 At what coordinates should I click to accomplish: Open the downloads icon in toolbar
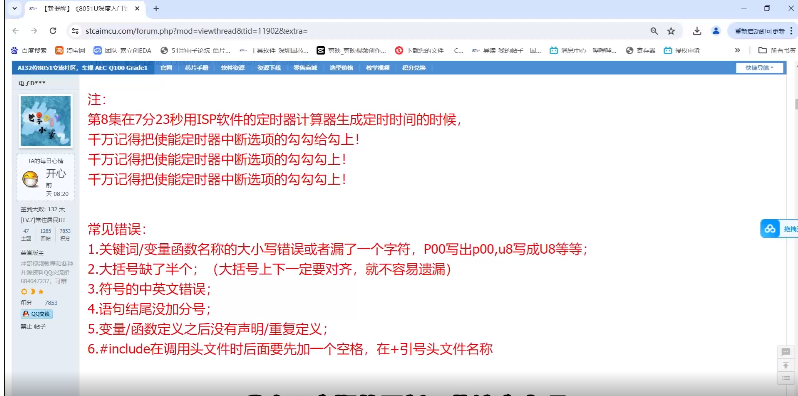click(697, 31)
